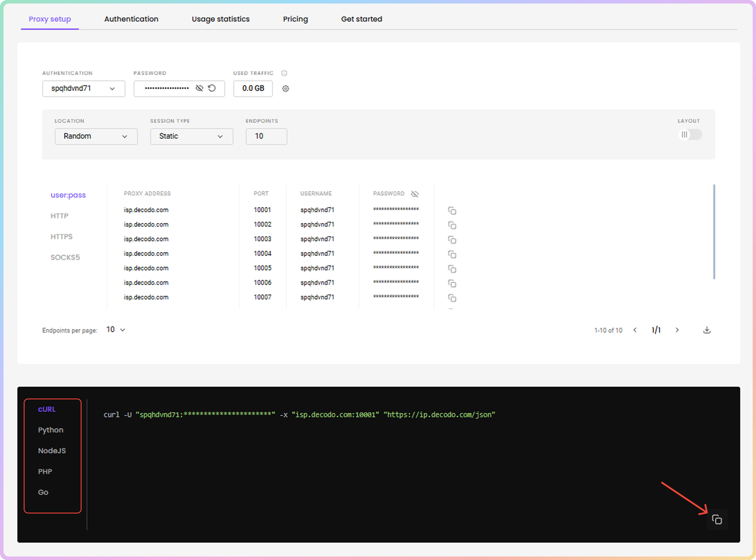
Task: Toggle password visibility in table header
Action: (415, 194)
